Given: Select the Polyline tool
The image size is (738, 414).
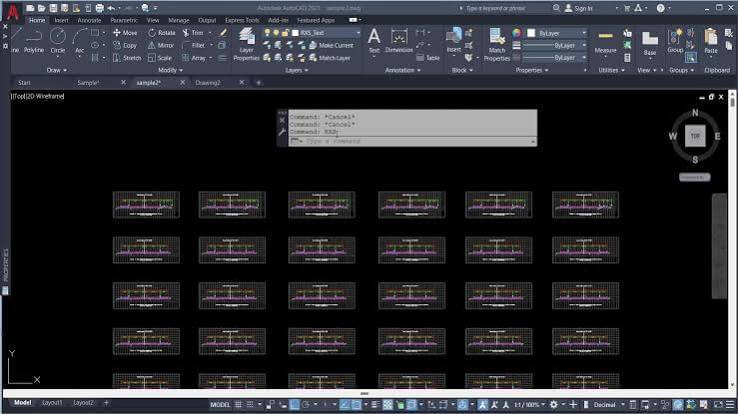Looking at the screenshot, I should (34, 40).
